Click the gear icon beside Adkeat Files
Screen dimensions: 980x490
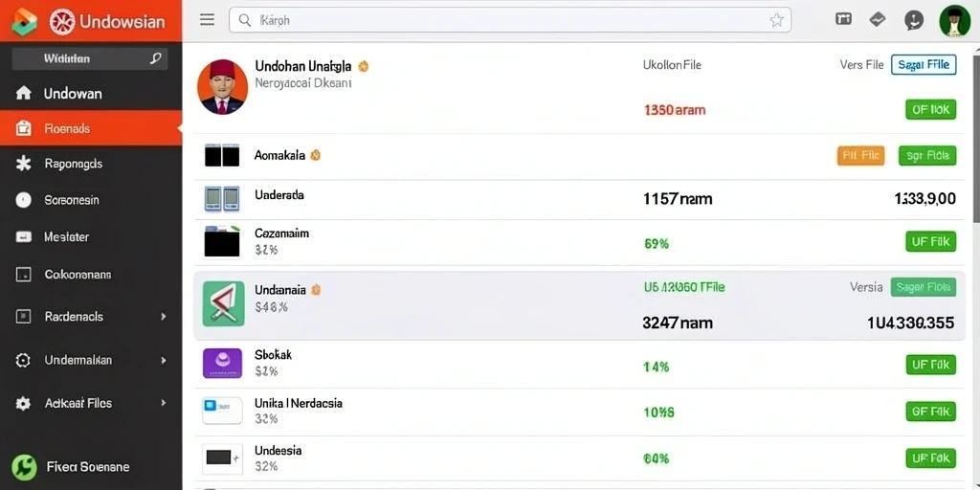[23, 403]
